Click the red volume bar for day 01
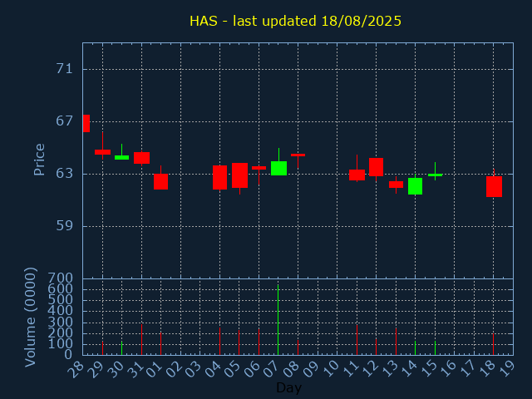 point(160,343)
